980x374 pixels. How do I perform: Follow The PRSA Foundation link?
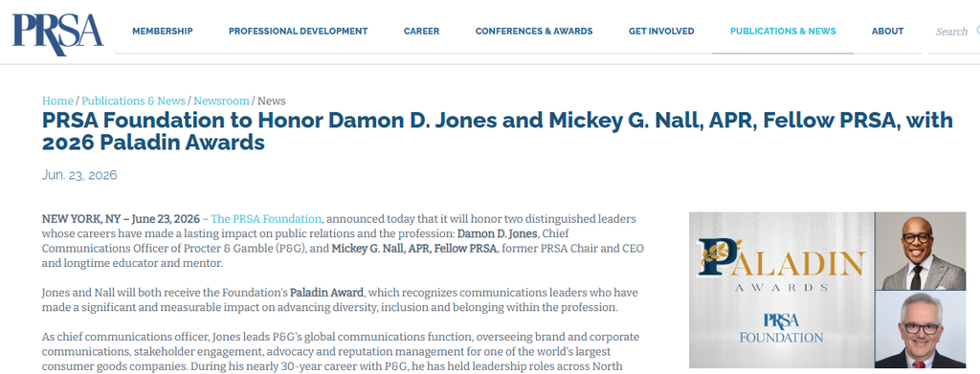[x=266, y=219]
